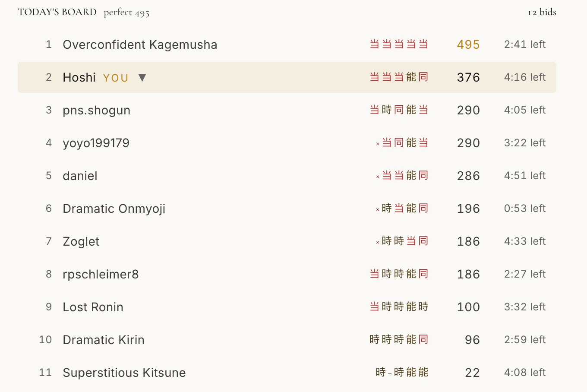Image resolution: width=587 pixels, height=392 pixels.
Task: Click rpschleimer8's kanji result glyphs
Action: point(399,274)
